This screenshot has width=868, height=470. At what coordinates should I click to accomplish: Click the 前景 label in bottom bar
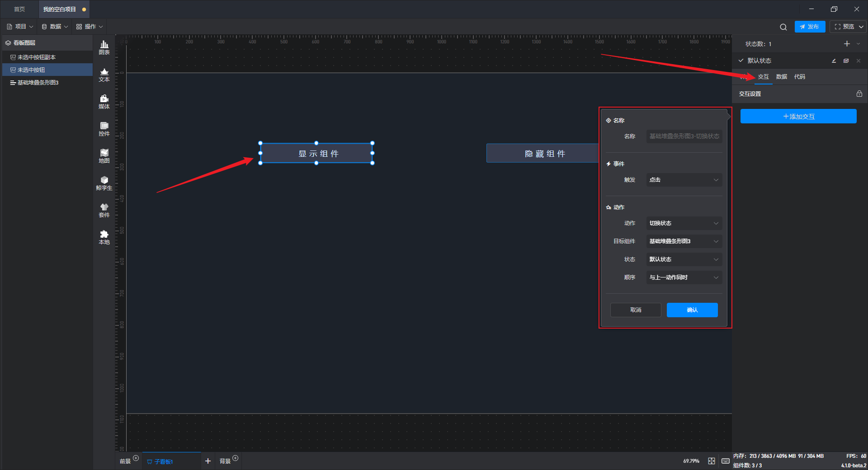coord(125,461)
